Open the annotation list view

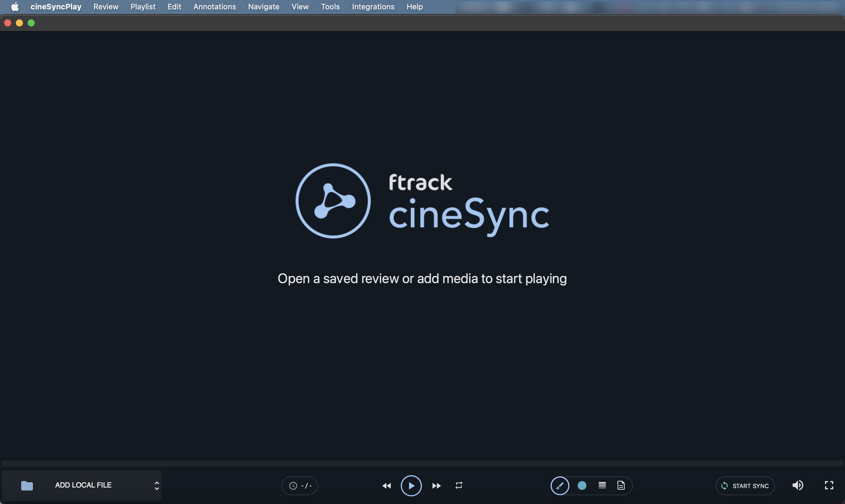click(601, 485)
